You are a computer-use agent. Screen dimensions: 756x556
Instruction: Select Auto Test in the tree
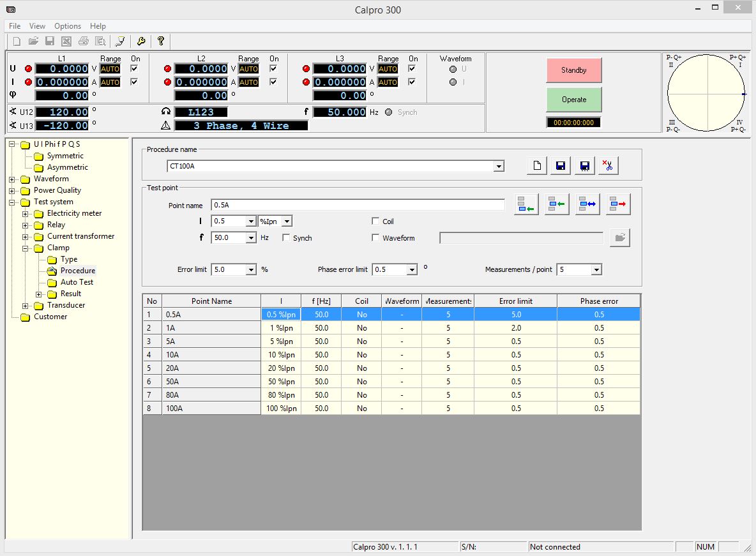point(77,282)
